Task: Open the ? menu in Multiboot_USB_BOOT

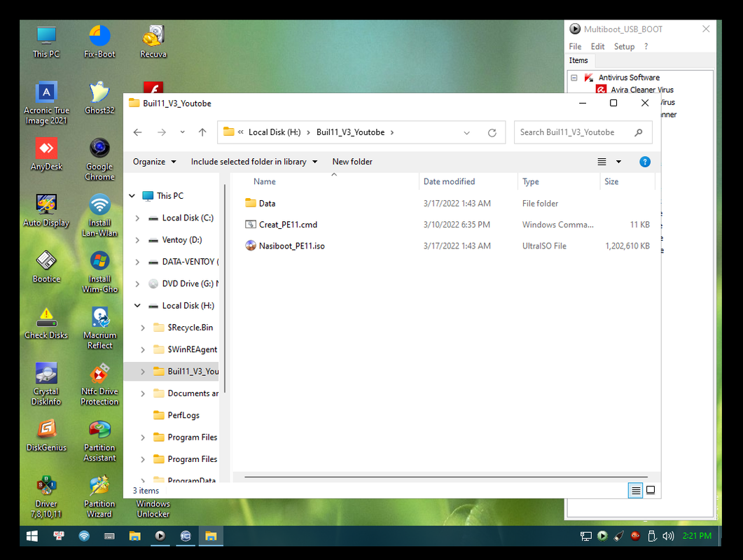Action: [646, 46]
